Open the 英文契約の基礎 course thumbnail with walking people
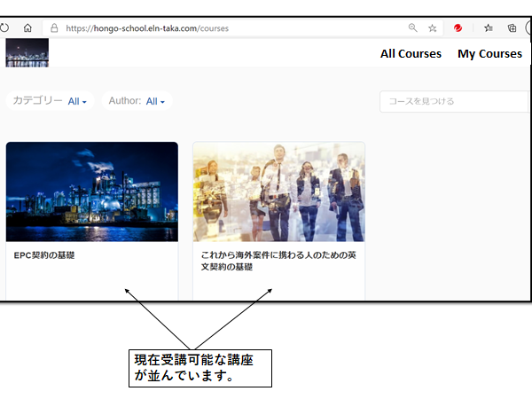 279,192
